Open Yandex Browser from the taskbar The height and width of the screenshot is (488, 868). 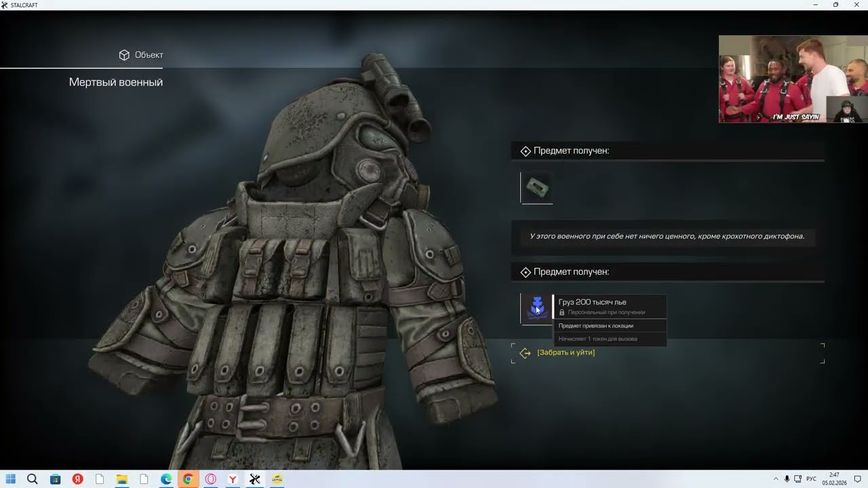pyautogui.click(x=233, y=479)
